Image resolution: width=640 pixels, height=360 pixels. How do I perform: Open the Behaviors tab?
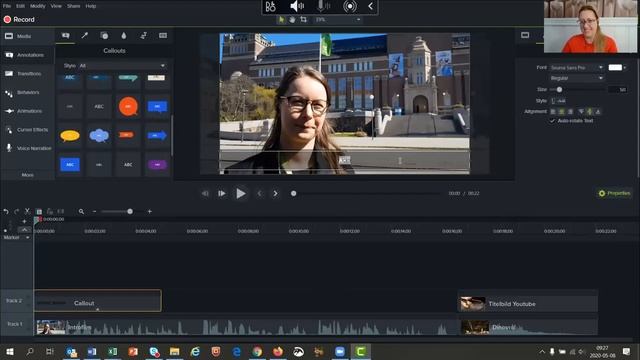click(27, 93)
